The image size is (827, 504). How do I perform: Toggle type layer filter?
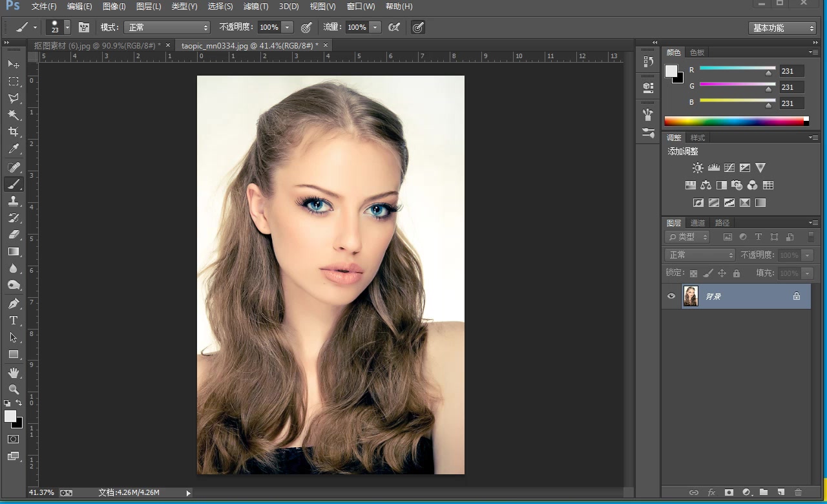(x=759, y=237)
